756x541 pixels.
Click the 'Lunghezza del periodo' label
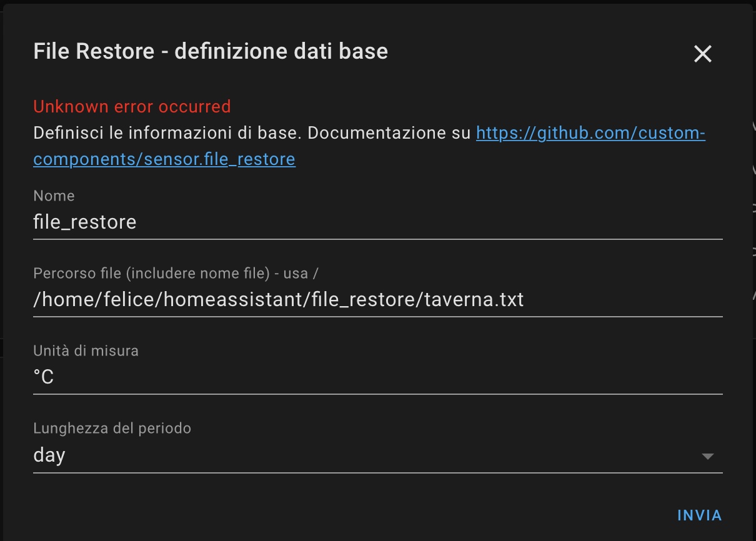point(112,429)
